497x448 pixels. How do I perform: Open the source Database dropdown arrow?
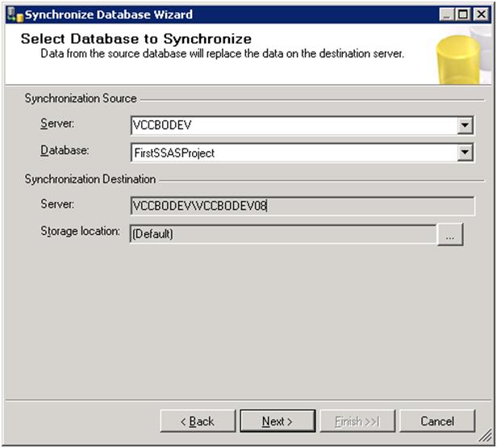click(465, 153)
